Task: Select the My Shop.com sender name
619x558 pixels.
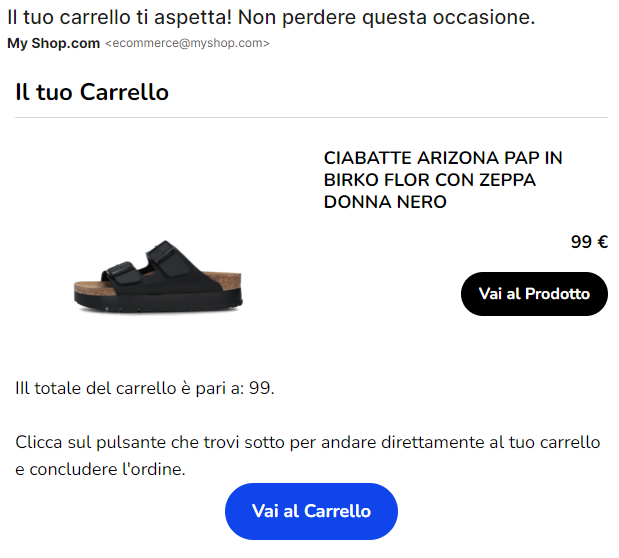Action: [54, 43]
